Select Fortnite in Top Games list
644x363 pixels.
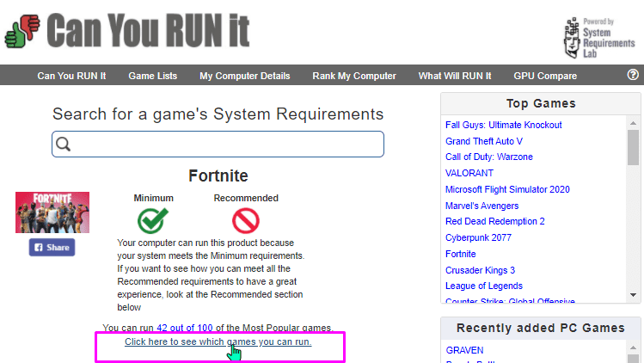click(460, 254)
